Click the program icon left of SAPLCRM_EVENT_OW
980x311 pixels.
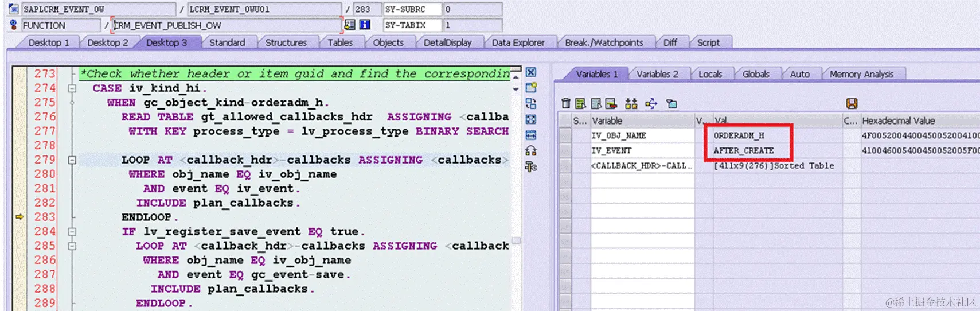point(14,9)
